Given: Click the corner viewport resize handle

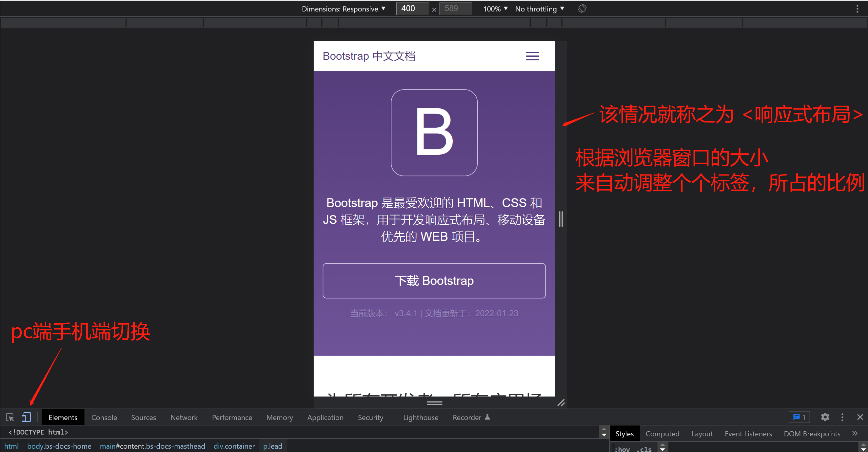Looking at the screenshot, I should click(x=561, y=403).
